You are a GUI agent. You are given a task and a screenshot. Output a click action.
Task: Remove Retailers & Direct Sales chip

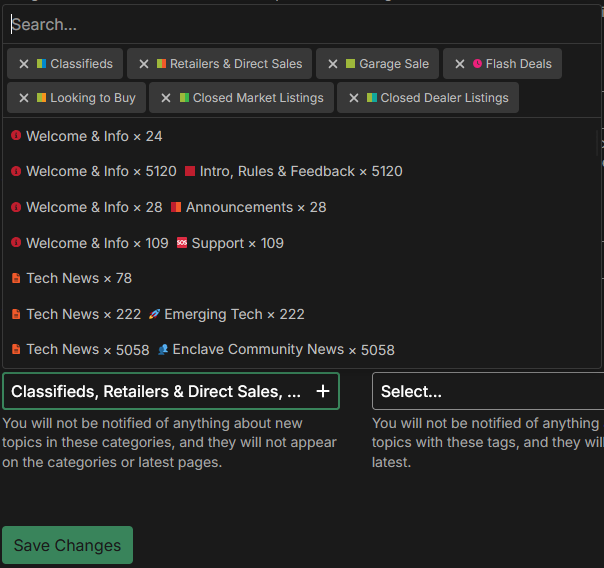click(144, 64)
